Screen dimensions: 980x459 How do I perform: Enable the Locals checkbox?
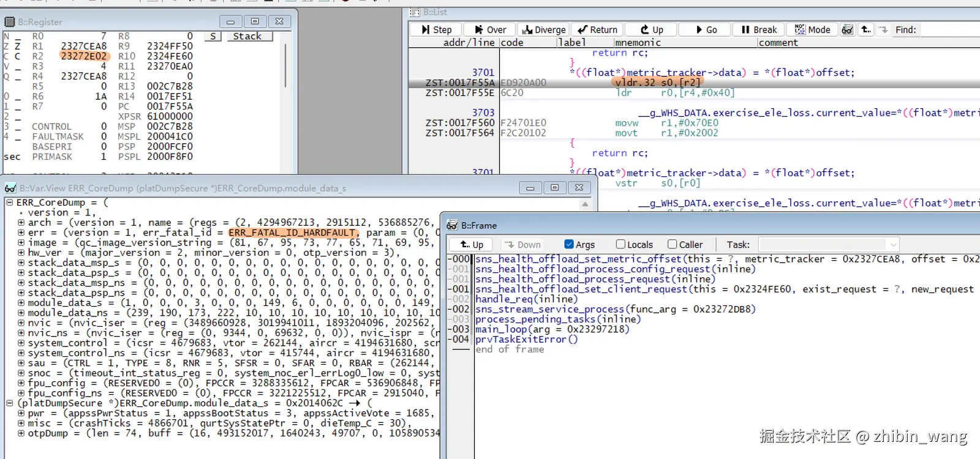click(620, 244)
